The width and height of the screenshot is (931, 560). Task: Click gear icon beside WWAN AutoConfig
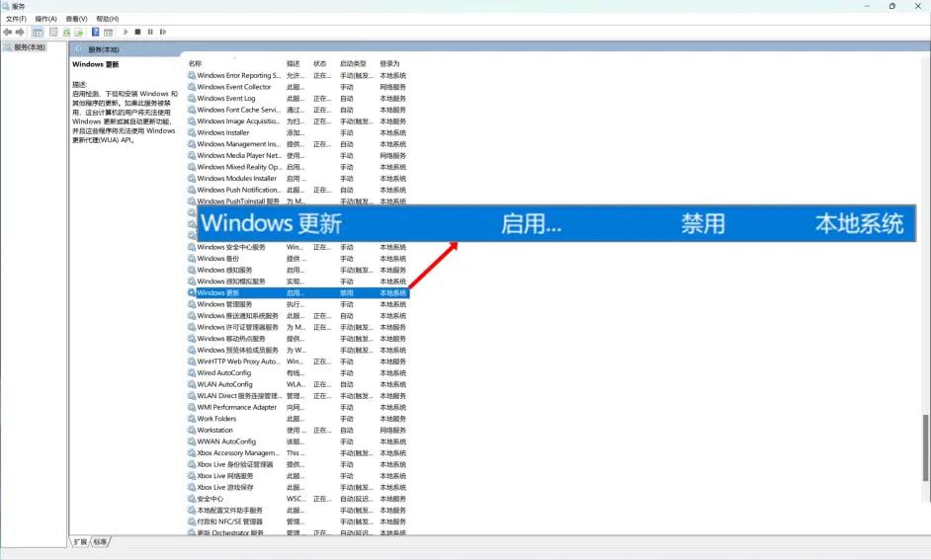click(x=192, y=441)
